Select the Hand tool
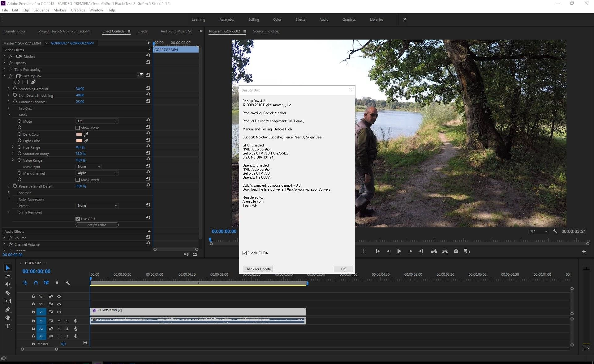Image resolution: width=594 pixels, height=364 pixels. coord(8,318)
